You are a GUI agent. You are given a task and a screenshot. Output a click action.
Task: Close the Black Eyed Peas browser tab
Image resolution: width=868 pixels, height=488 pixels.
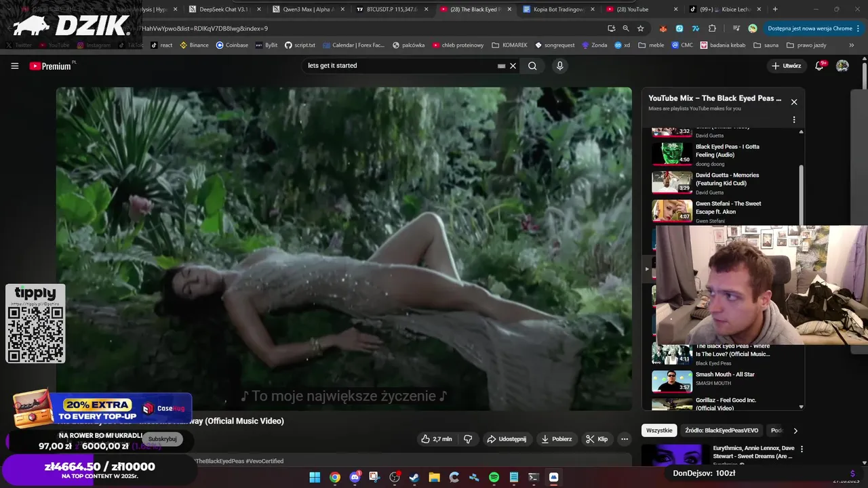[509, 9]
